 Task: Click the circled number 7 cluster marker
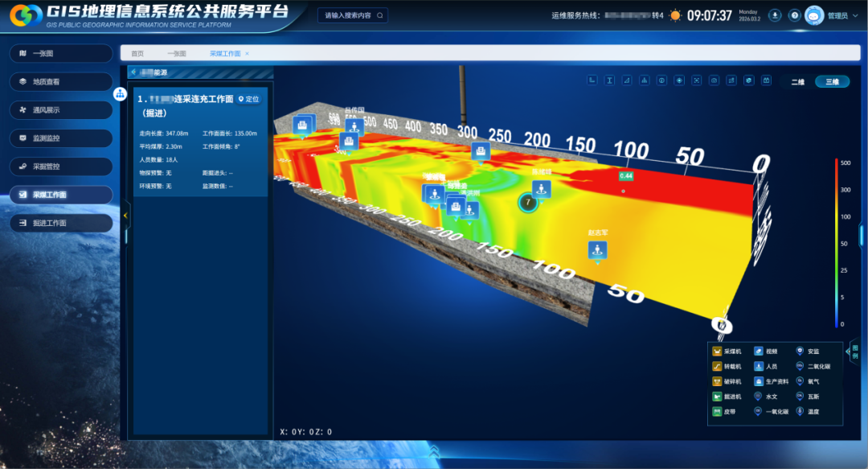point(527,202)
